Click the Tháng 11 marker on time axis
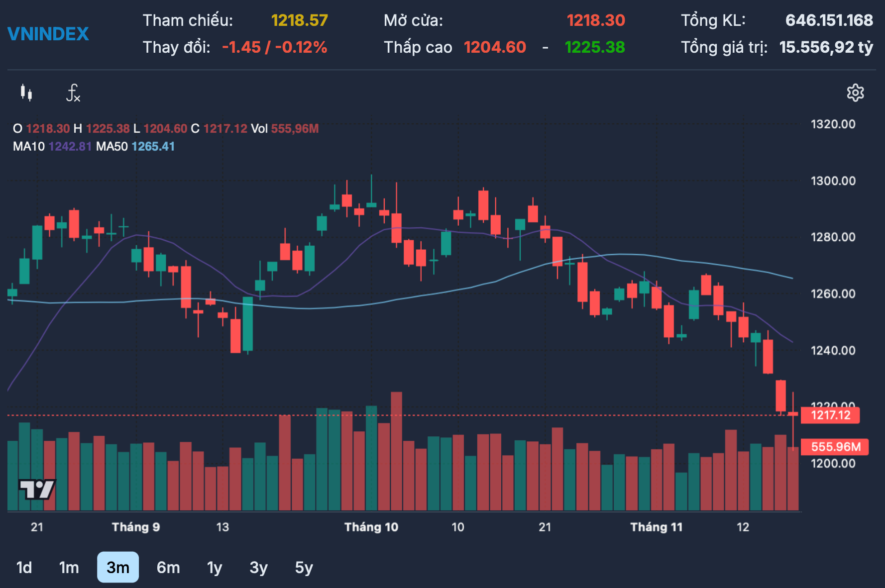 pos(656,527)
